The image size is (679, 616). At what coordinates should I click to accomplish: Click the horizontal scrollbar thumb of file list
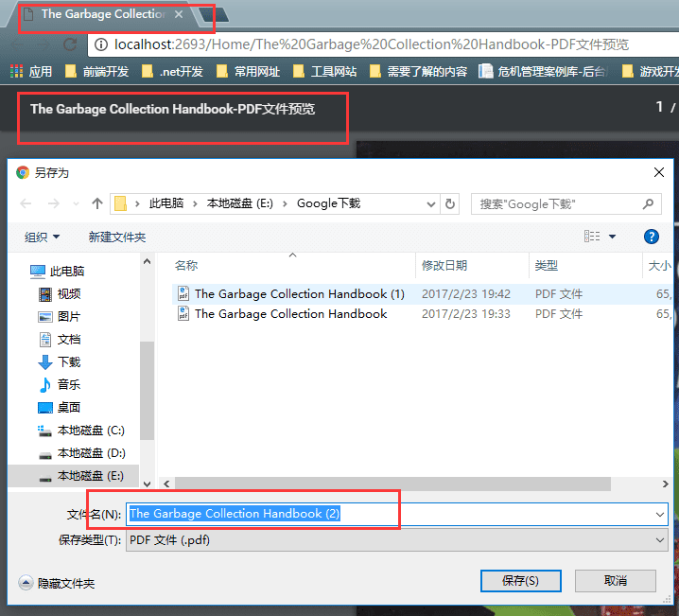(x=392, y=484)
